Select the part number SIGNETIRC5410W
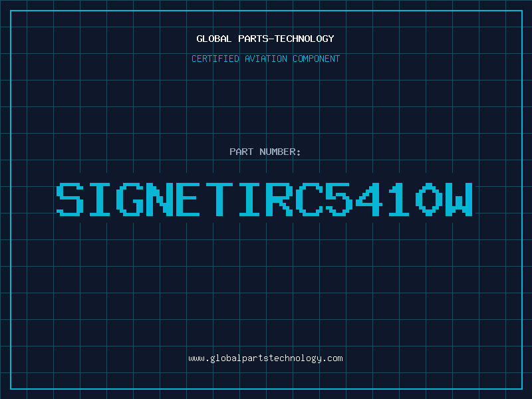The width and height of the screenshot is (532, 399). click(265, 199)
